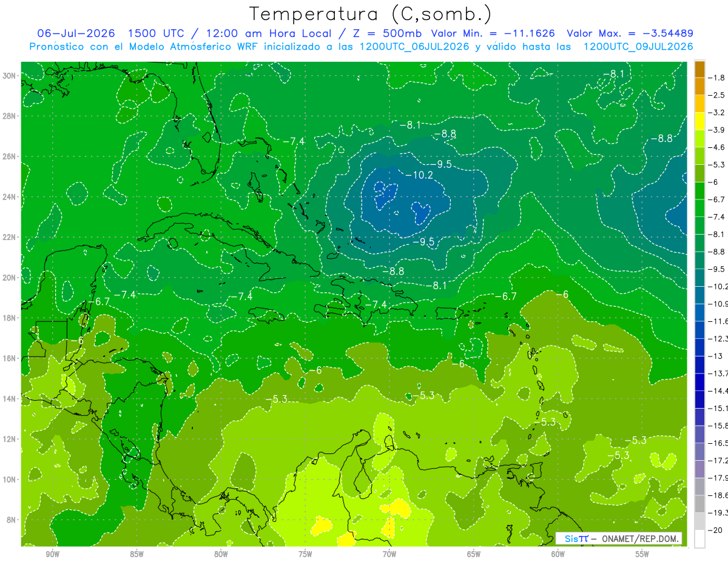
Task: Click the "-3.9" colorbar label
Action: 717,130
